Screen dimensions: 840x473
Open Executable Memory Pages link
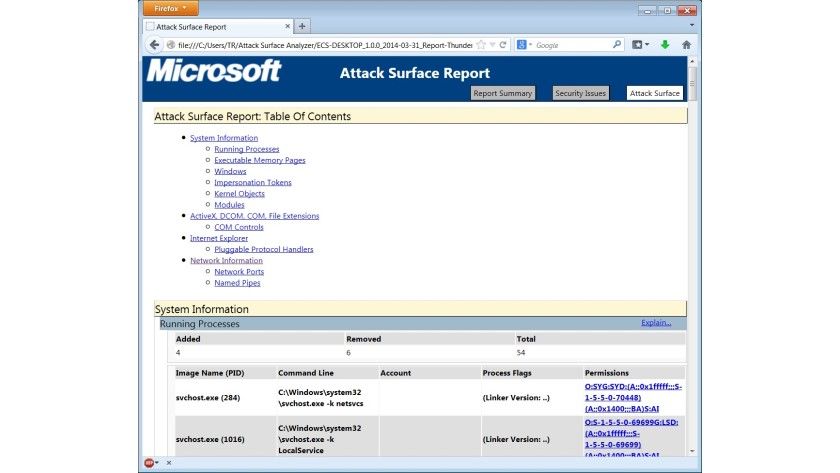click(x=260, y=160)
